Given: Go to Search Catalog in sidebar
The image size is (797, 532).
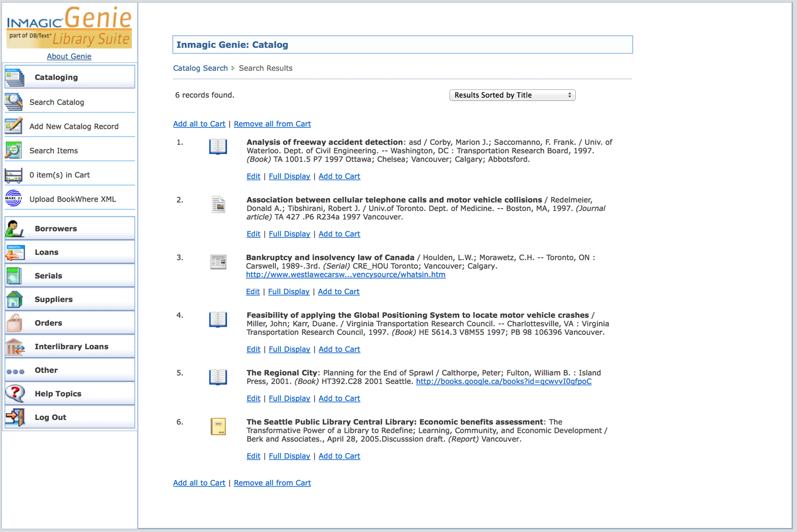Looking at the screenshot, I should coord(57,102).
